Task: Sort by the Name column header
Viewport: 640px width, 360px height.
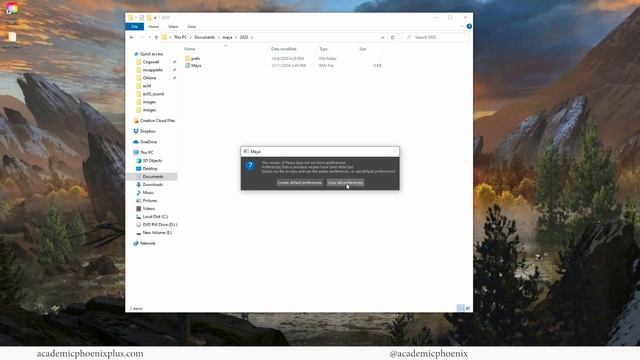Action: [x=189, y=49]
